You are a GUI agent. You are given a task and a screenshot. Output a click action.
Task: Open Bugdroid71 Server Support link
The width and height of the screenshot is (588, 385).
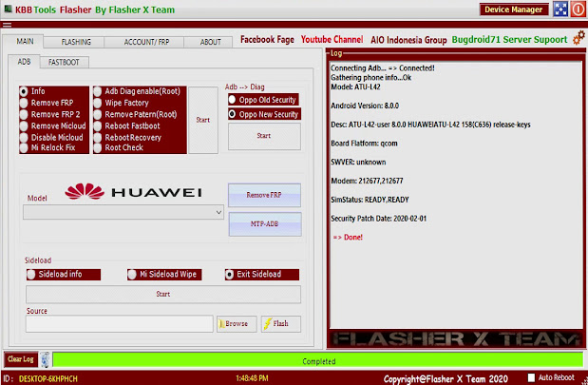[509, 39]
